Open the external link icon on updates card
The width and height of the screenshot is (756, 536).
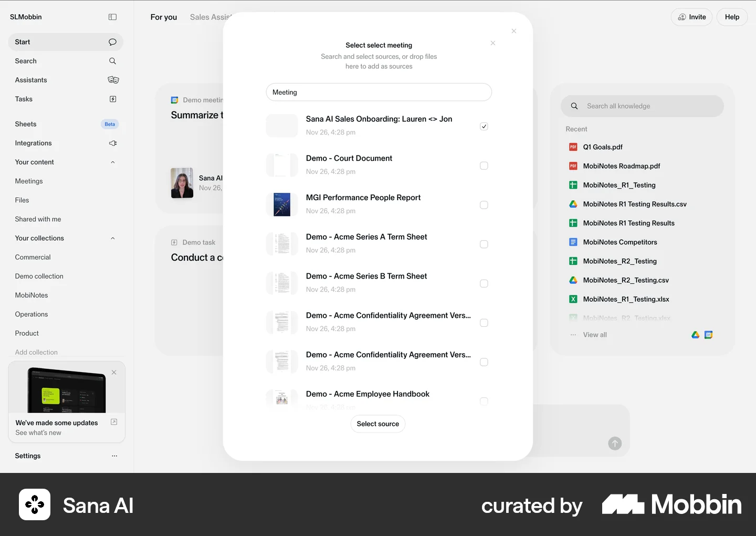(x=114, y=422)
